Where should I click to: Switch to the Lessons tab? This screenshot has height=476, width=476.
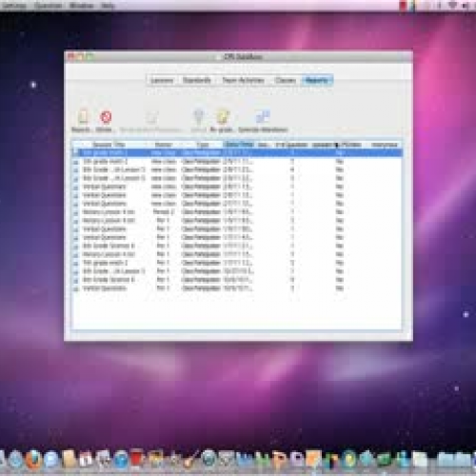pos(162,80)
